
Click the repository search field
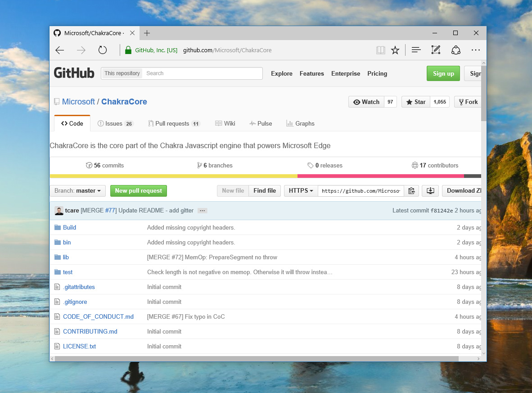click(203, 73)
